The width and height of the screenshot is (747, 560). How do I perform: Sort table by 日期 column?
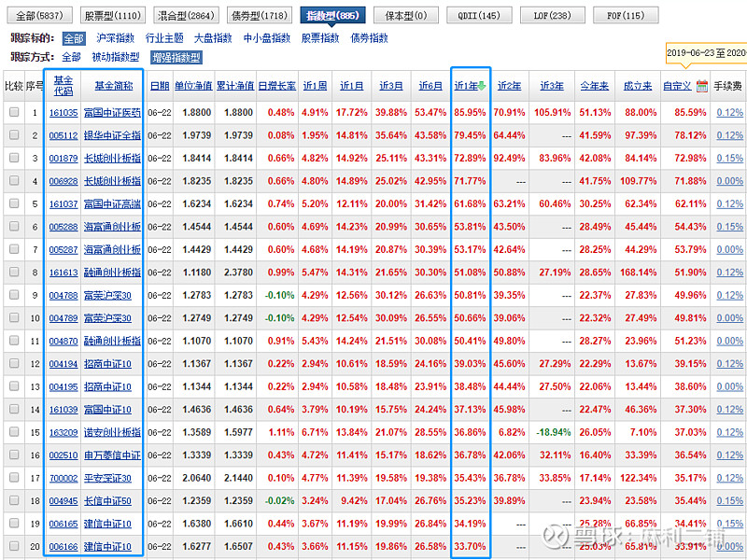[160, 86]
